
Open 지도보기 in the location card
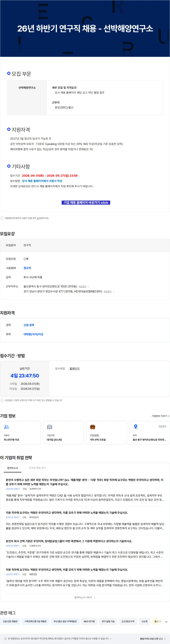(162, 426)
